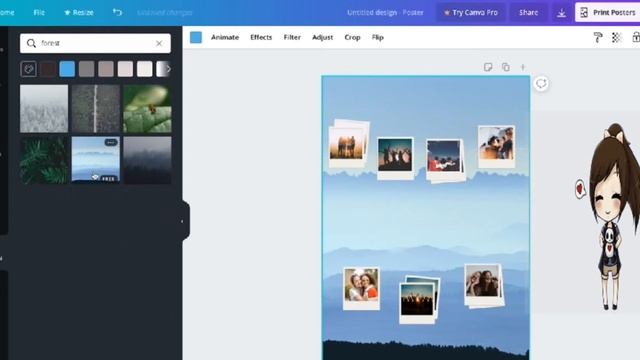Screen dimensions: 640x360
Task: Click Print Posters button
Action: point(608,13)
